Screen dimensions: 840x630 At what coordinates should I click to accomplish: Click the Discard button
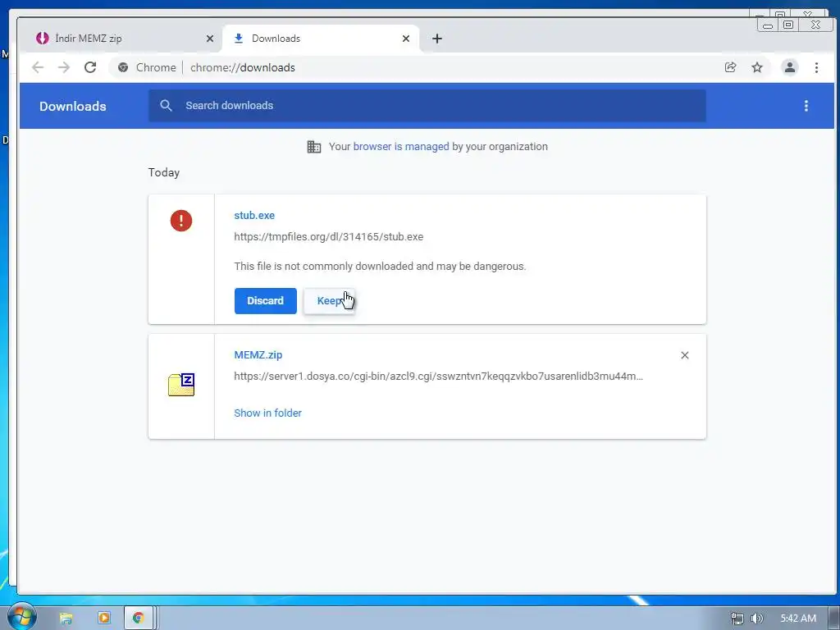click(266, 301)
